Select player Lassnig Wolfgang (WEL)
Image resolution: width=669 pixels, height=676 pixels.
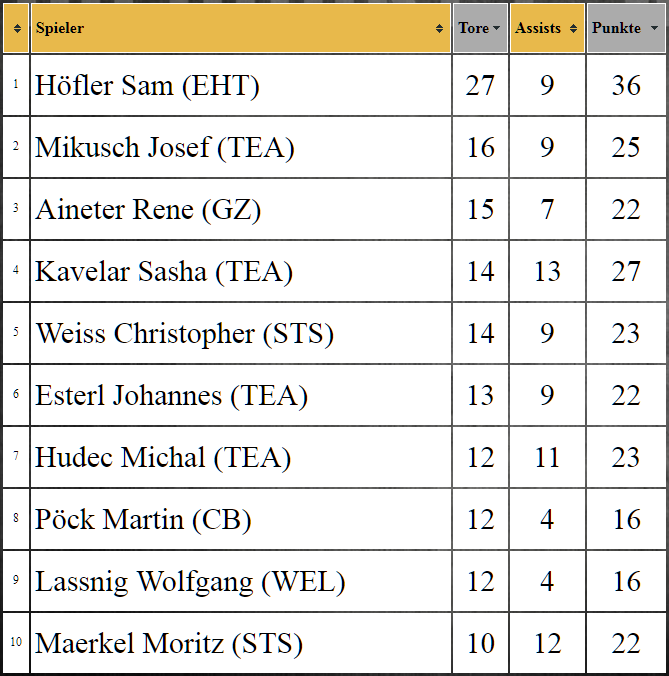click(190, 582)
